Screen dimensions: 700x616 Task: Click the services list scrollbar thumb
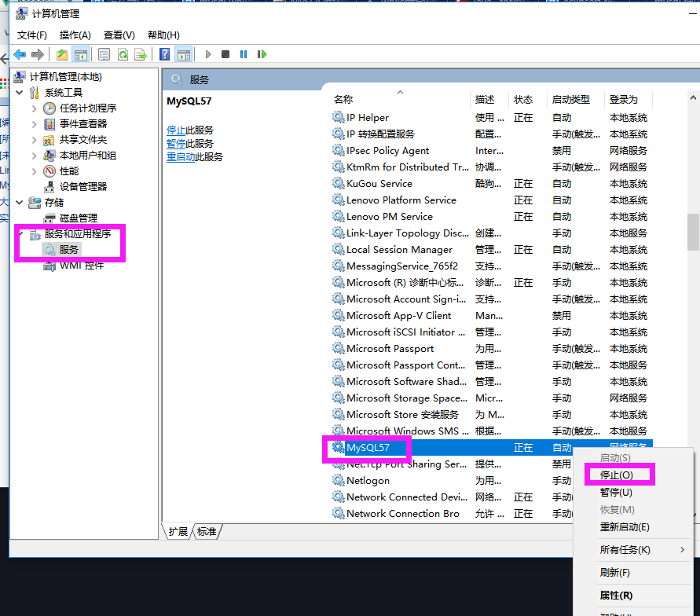pyautogui.click(x=693, y=232)
